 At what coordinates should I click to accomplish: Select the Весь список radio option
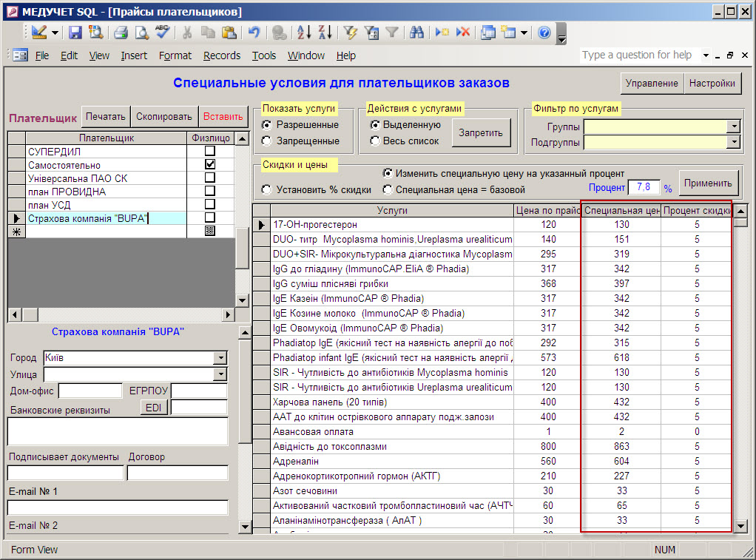[376, 141]
